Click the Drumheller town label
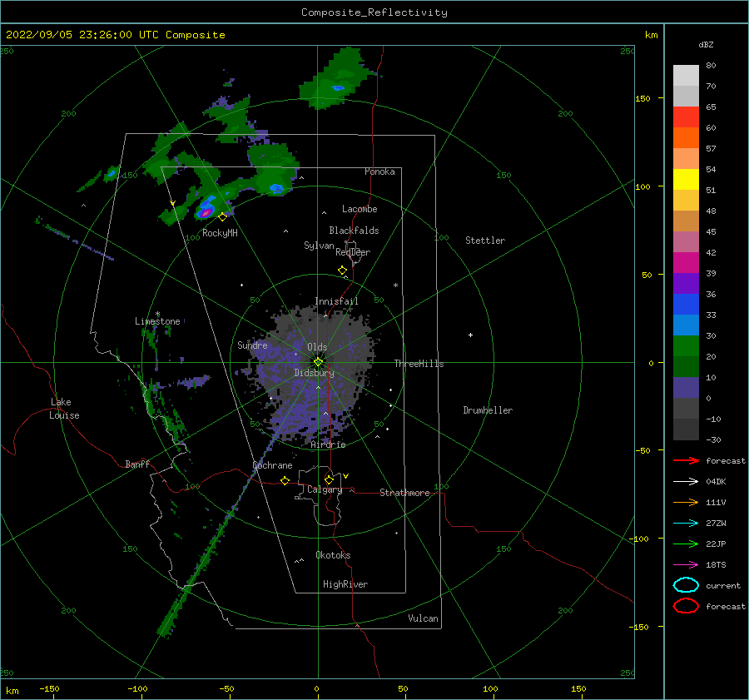 pyautogui.click(x=488, y=410)
